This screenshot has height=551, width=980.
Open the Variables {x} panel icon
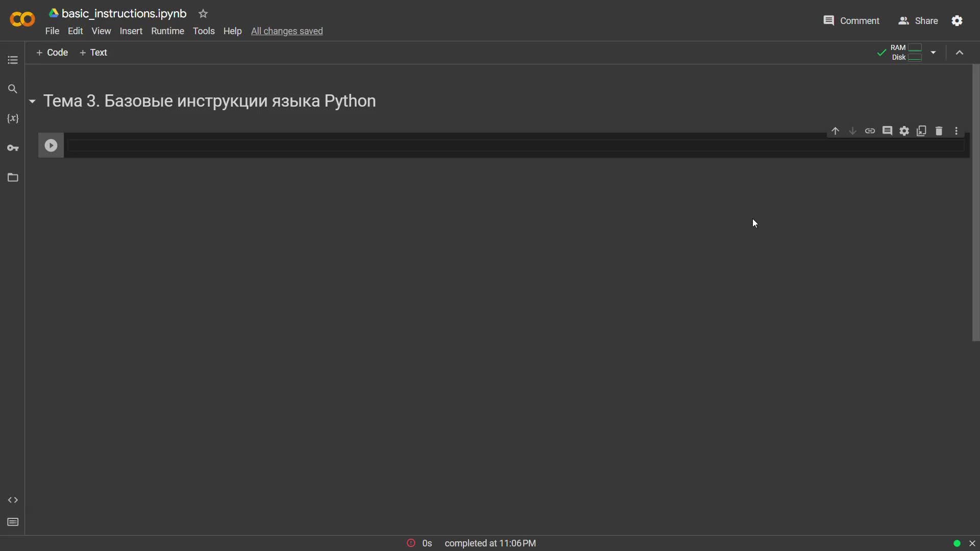(13, 118)
